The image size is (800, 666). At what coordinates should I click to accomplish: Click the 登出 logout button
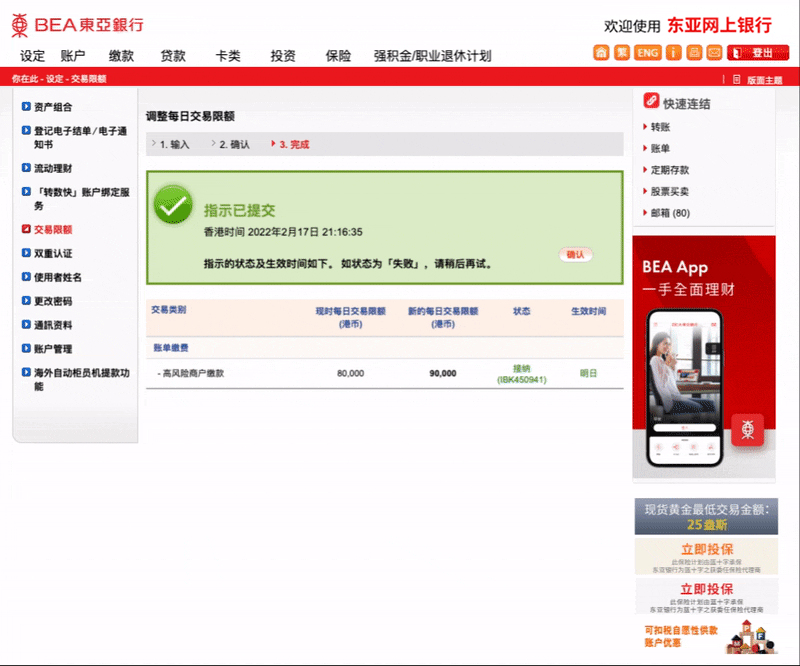[x=758, y=53]
